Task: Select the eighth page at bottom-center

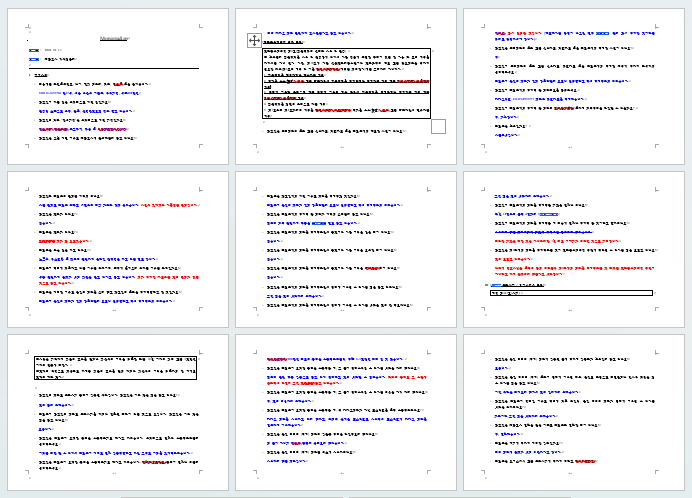Action: 345,415
